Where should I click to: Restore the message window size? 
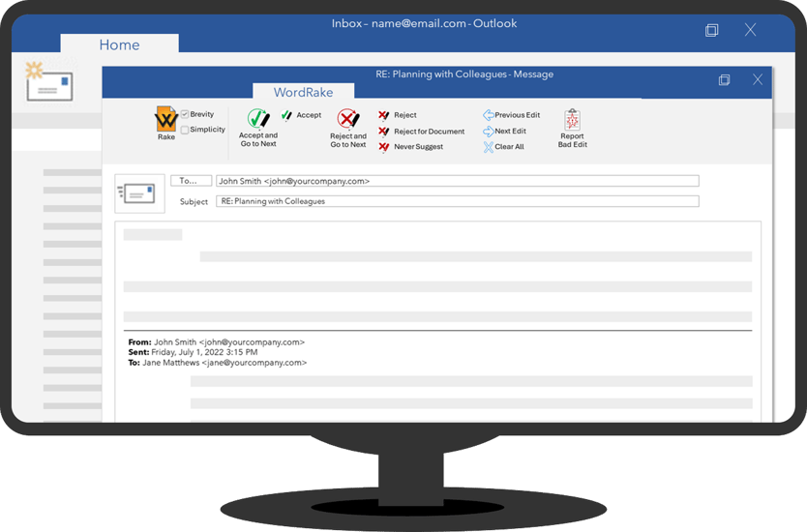(724, 79)
